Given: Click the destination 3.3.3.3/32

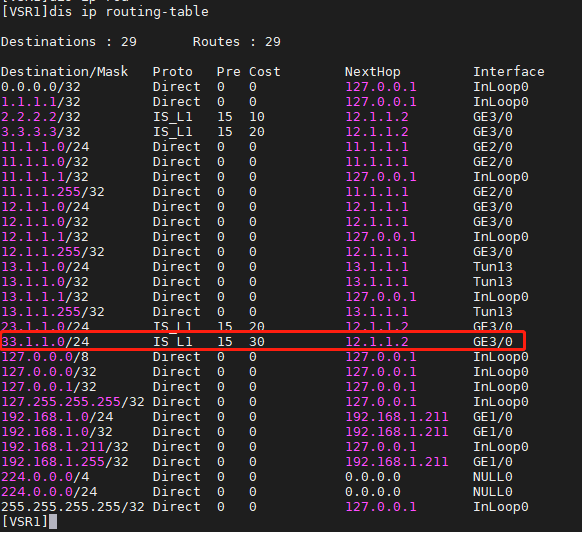Looking at the screenshot, I should click(41, 132).
